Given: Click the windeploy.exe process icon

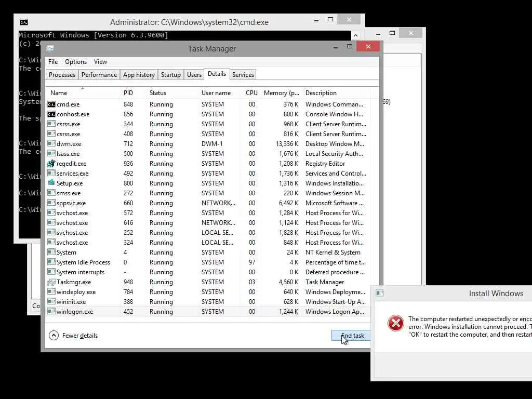Looking at the screenshot, I should point(51,291).
